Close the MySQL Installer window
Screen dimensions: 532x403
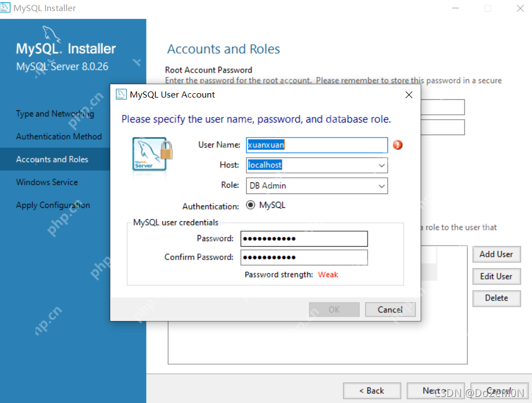click(520, 8)
